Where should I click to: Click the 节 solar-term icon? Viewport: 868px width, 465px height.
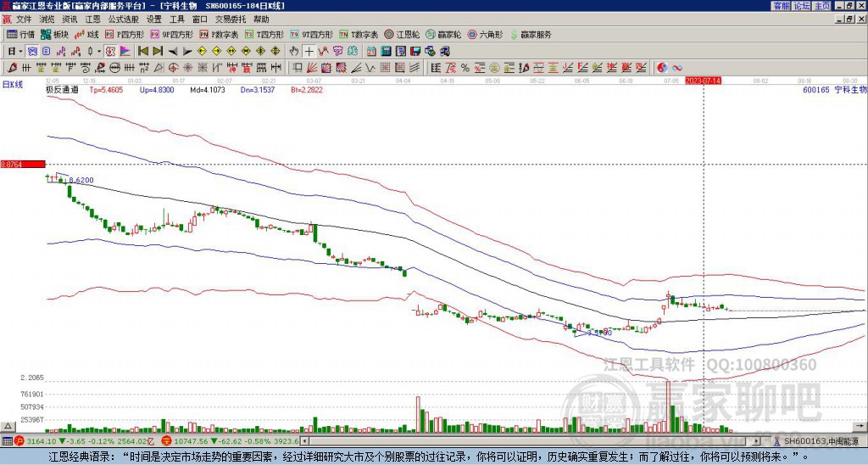click(x=337, y=51)
